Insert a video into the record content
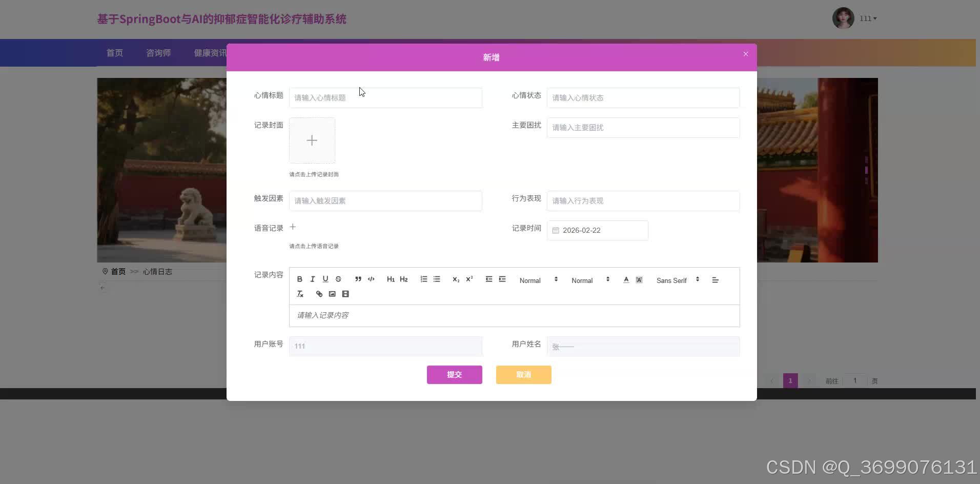Screen dimensions: 980x484 pyautogui.click(x=345, y=294)
